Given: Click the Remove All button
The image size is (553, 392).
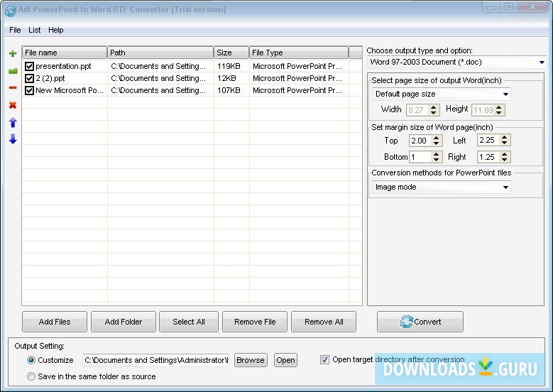Looking at the screenshot, I should click(x=324, y=322).
